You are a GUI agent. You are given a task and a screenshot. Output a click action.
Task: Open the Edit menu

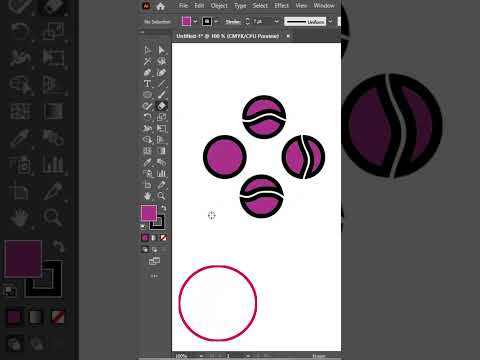[199, 6]
